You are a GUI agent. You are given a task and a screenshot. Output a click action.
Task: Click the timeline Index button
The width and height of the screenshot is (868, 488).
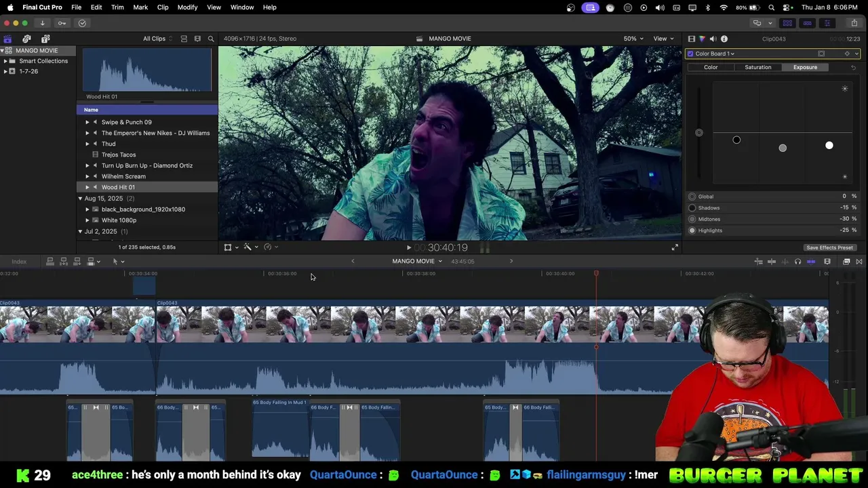19,262
